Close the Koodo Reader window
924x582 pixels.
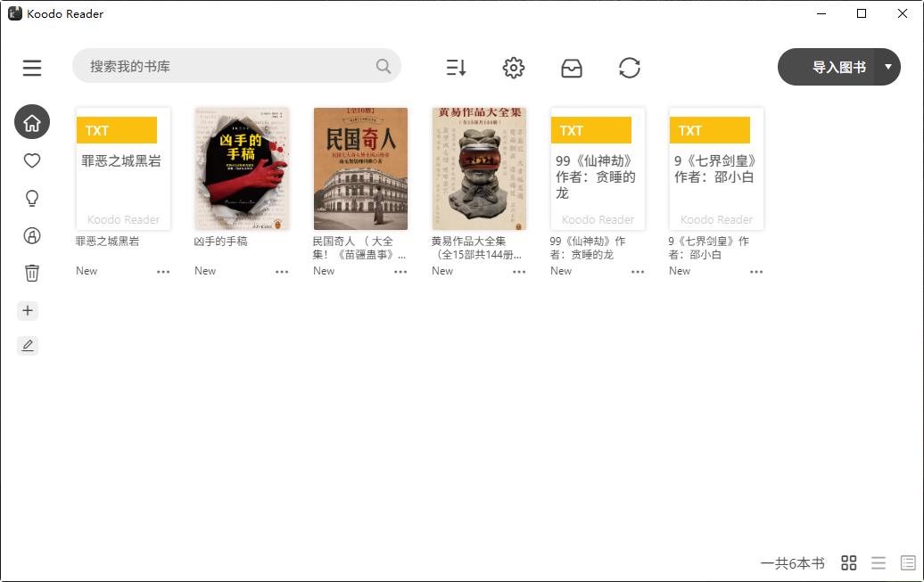tap(903, 13)
